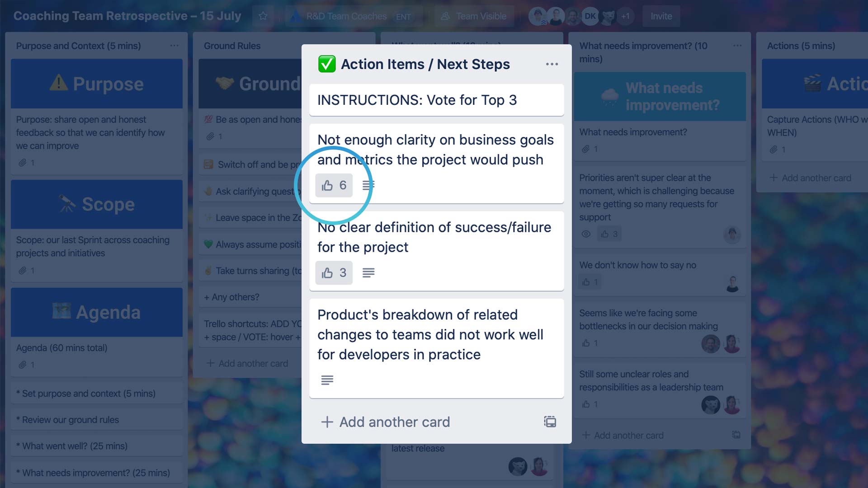Viewport: 868px width, 488px height.
Task: Click Invite button to add team members
Action: [x=660, y=15]
